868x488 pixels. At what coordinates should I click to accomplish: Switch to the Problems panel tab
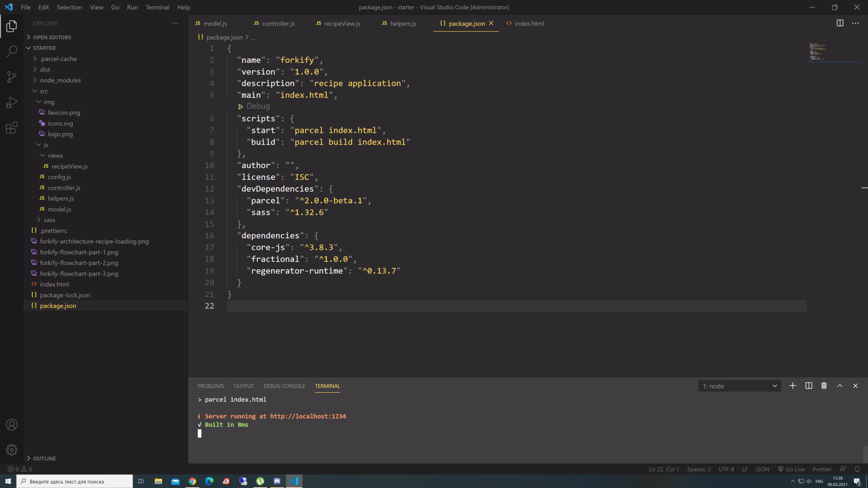point(211,386)
